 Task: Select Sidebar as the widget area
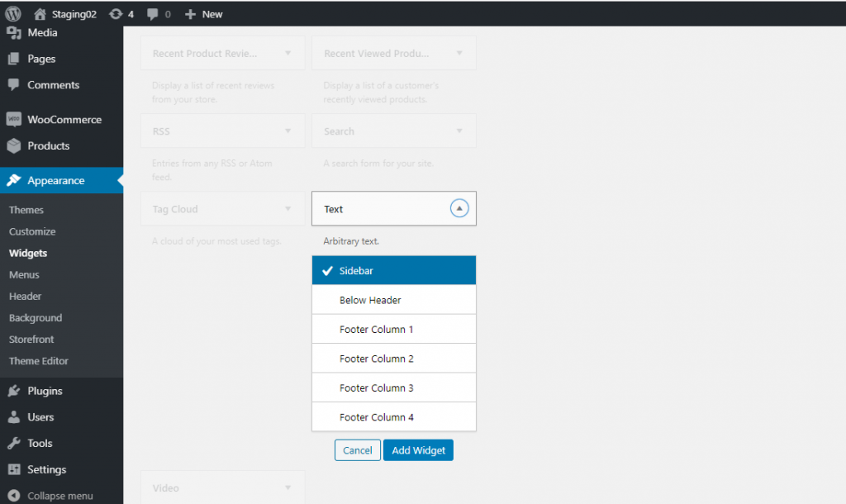tap(394, 270)
